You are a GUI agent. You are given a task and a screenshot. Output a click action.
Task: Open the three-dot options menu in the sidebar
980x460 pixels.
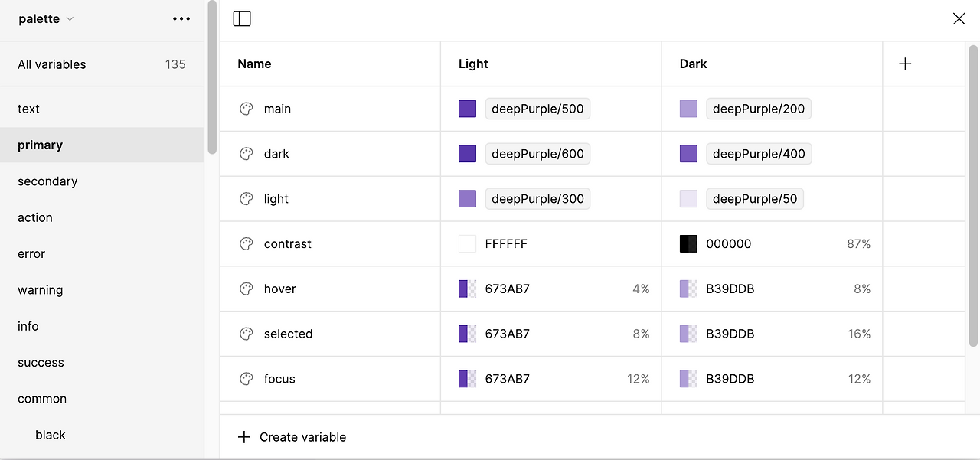[181, 18]
